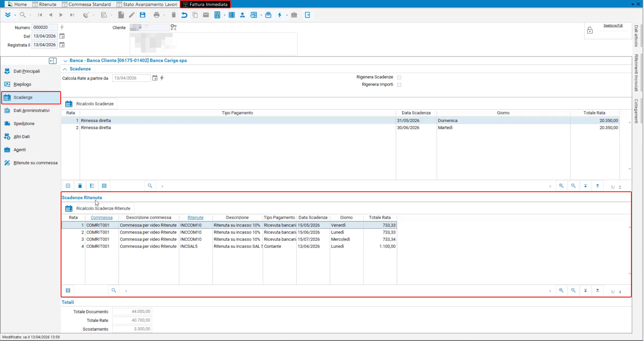Open Ritenute su commessa in sidebar

tap(35, 163)
